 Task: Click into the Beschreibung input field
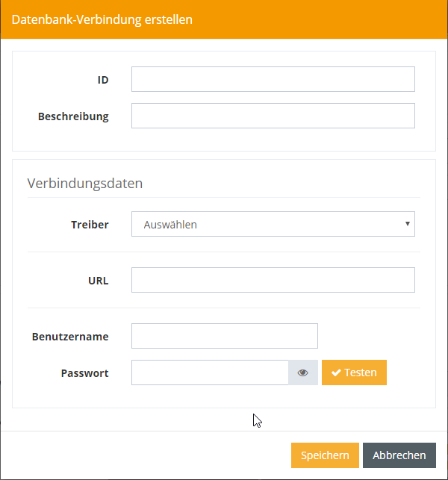pyautogui.click(x=273, y=116)
